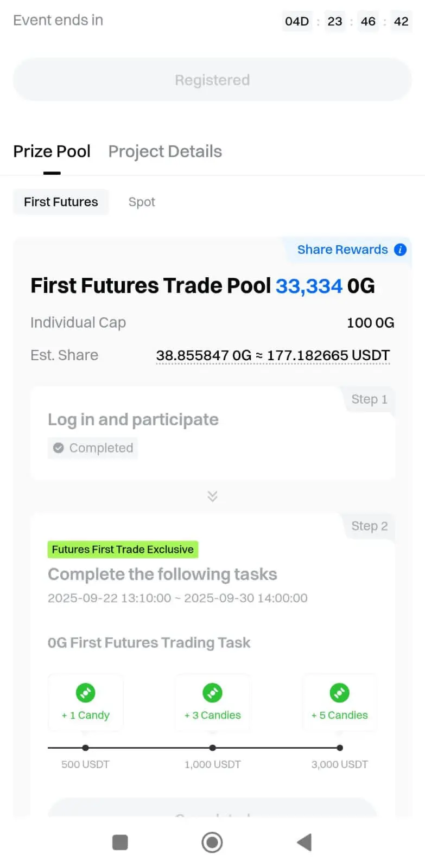Click the 1,000 USDT progress marker
Image resolution: width=425 pixels, height=868 pixels.
(213, 748)
